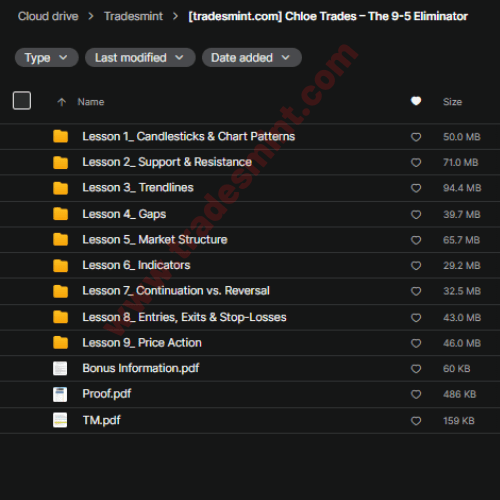Navigate to the Tradesmint breadcrumb folder
Viewport: 500px width, 500px height.
pos(133,16)
